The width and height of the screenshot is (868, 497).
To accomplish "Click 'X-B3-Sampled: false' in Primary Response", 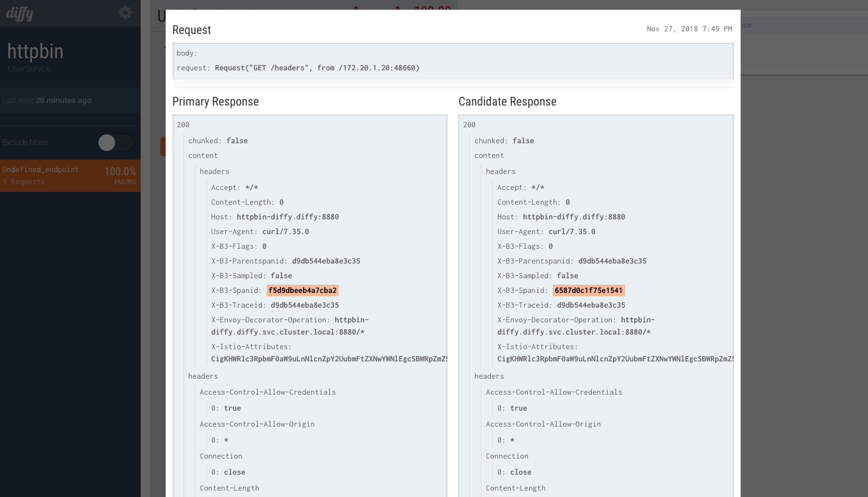I will tap(252, 276).
